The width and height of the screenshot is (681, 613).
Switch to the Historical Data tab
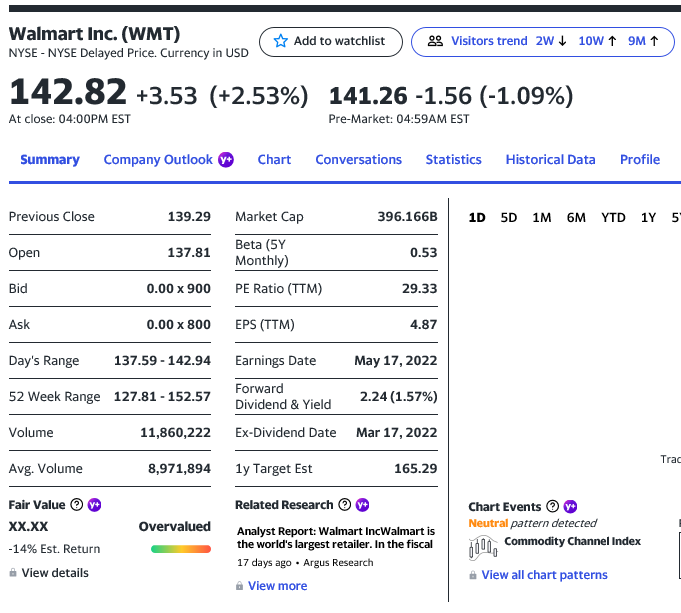[550, 160]
